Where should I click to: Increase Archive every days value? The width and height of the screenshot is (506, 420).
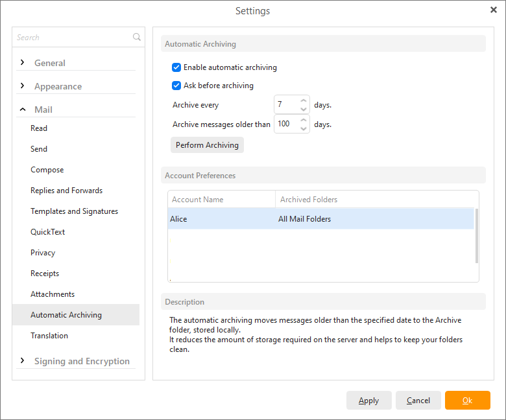pos(304,100)
